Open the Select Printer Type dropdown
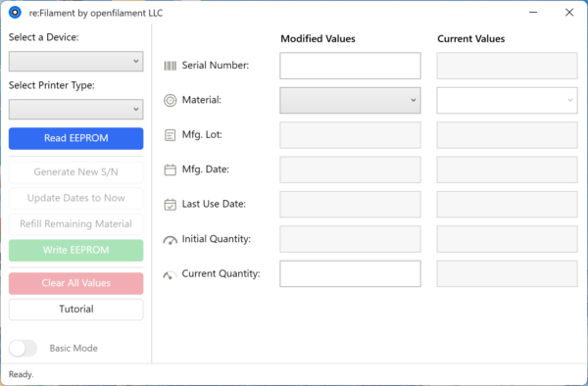The height and width of the screenshot is (386, 588). tap(76, 109)
